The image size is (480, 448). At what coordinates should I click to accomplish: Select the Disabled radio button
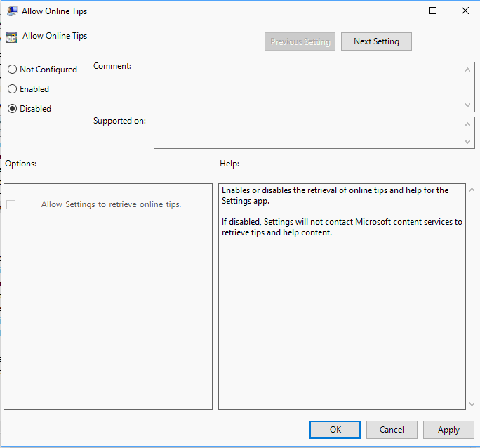click(x=12, y=109)
